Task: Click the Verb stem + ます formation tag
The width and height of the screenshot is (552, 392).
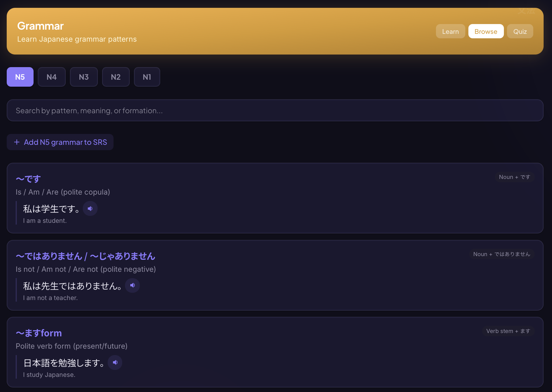Action: point(508,331)
